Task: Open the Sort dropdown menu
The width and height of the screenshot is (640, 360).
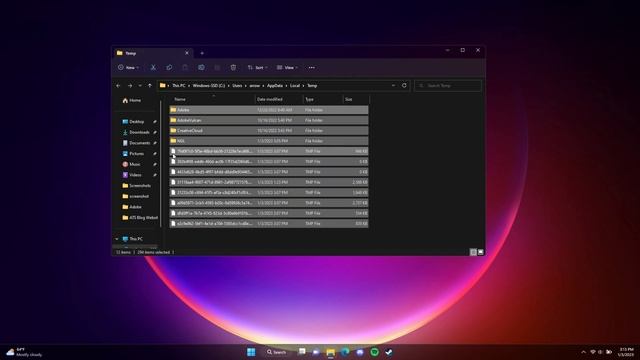Action: point(258,67)
